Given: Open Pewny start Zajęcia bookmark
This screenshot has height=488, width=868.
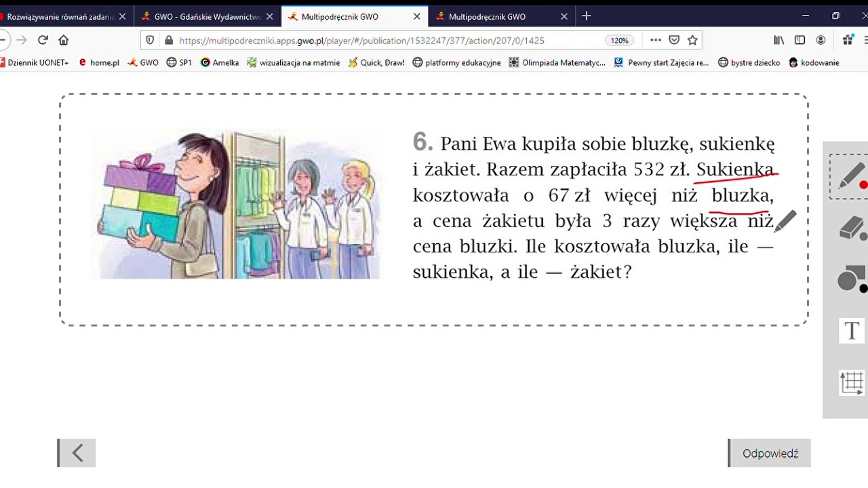Looking at the screenshot, I should click(x=662, y=62).
